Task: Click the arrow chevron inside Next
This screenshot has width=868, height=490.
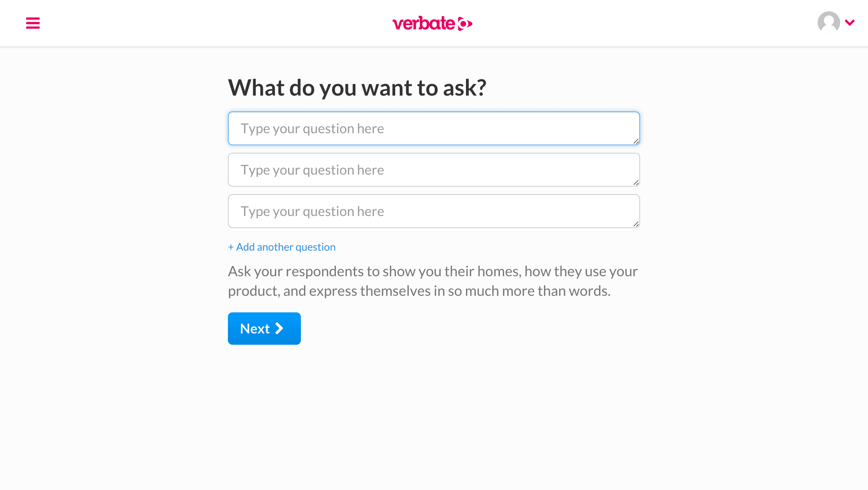Action: [279, 329]
